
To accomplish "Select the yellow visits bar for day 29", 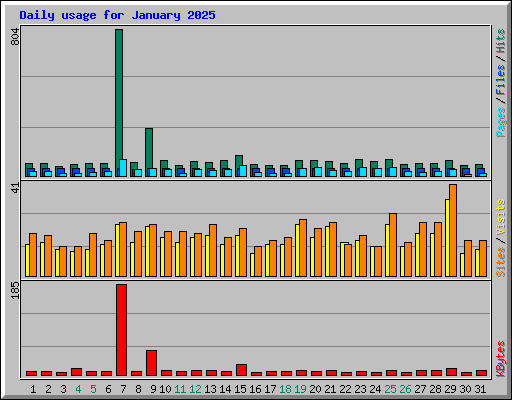I will pos(447,238).
